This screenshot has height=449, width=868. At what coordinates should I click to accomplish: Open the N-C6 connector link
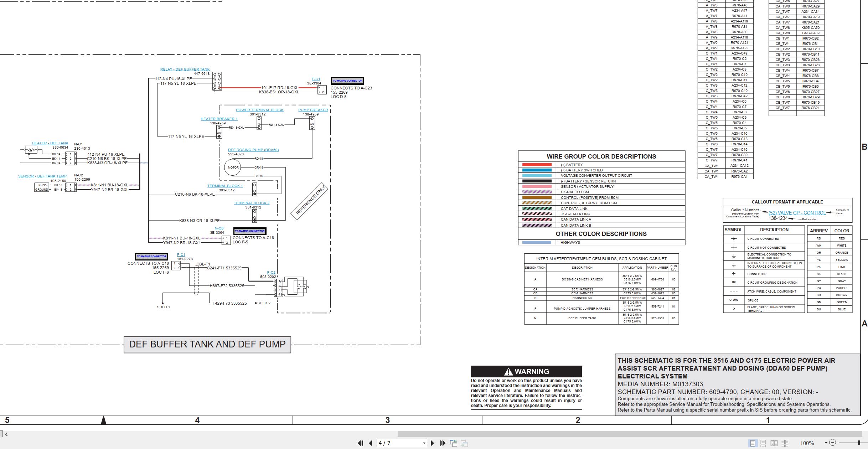(219, 228)
